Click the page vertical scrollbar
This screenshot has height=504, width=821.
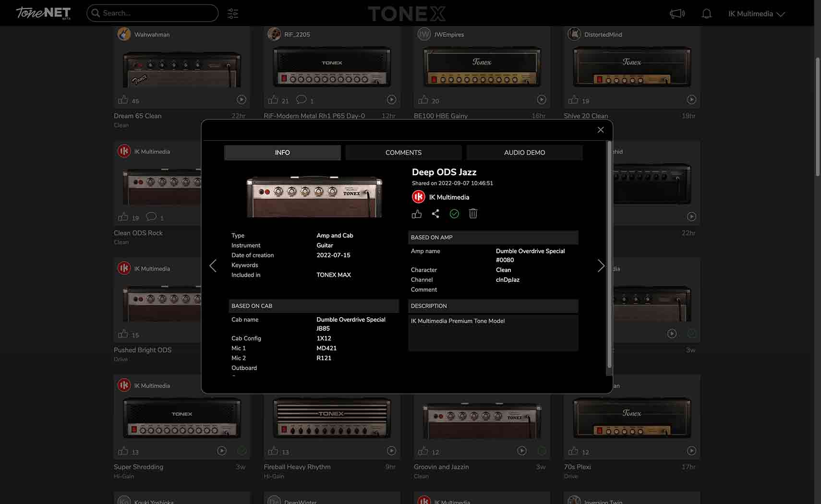click(818, 117)
